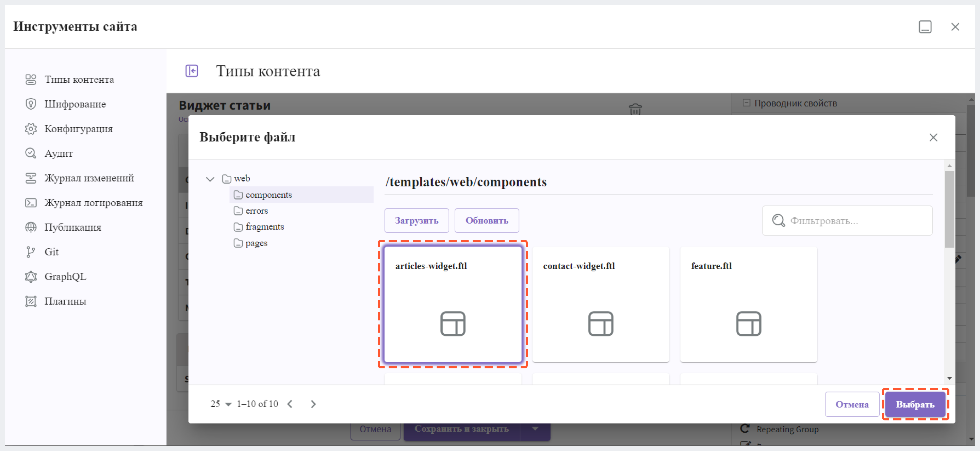
Task: Select the components folder
Action: coord(301,195)
